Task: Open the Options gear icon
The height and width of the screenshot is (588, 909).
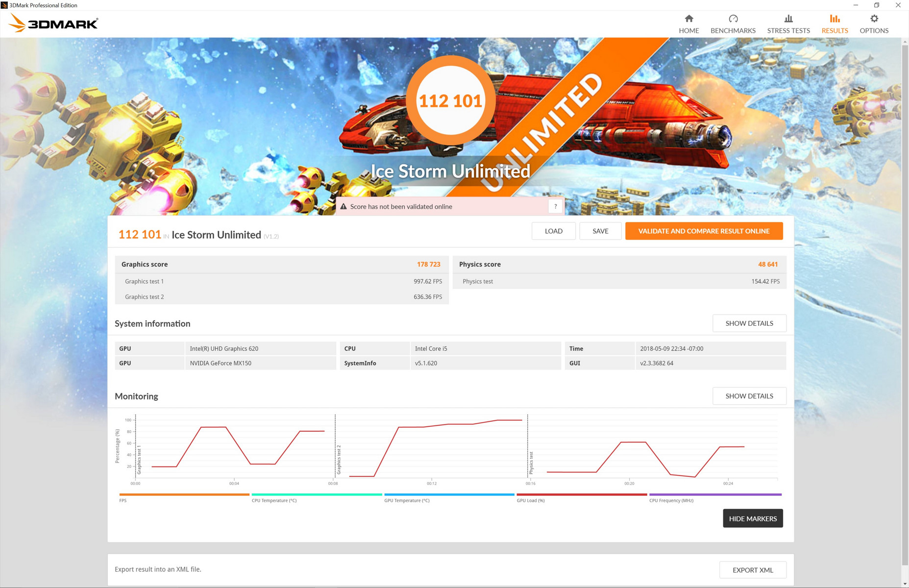Action: pos(874,19)
